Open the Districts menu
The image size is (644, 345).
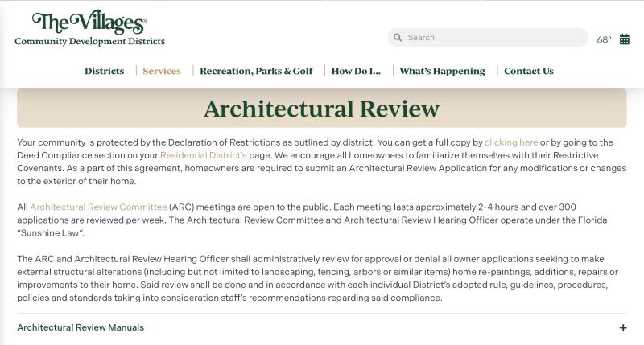(105, 71)
